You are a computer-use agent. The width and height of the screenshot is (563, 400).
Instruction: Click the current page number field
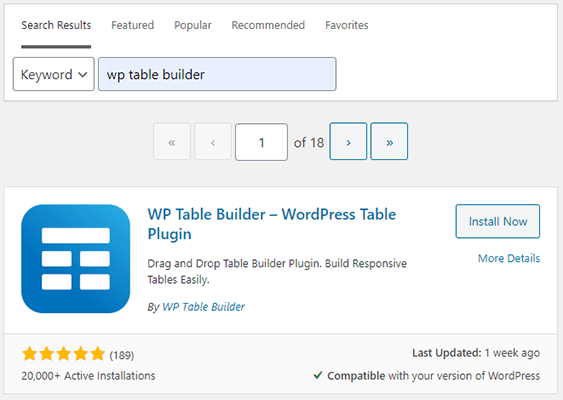click(x=261, y=142)
